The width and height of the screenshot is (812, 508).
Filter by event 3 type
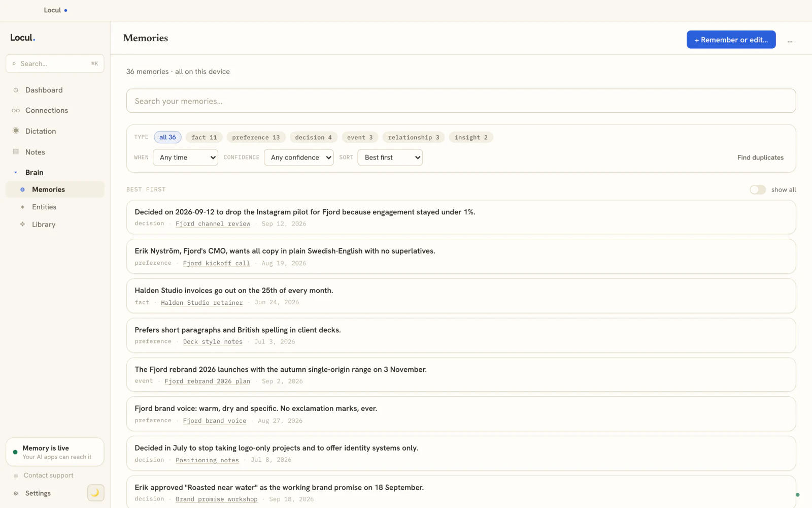click(x=360, y=137)
